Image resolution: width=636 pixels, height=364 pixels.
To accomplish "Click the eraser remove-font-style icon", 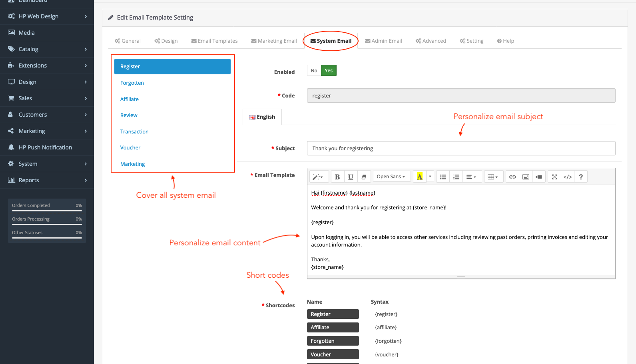I will click(x=364, y=177).
